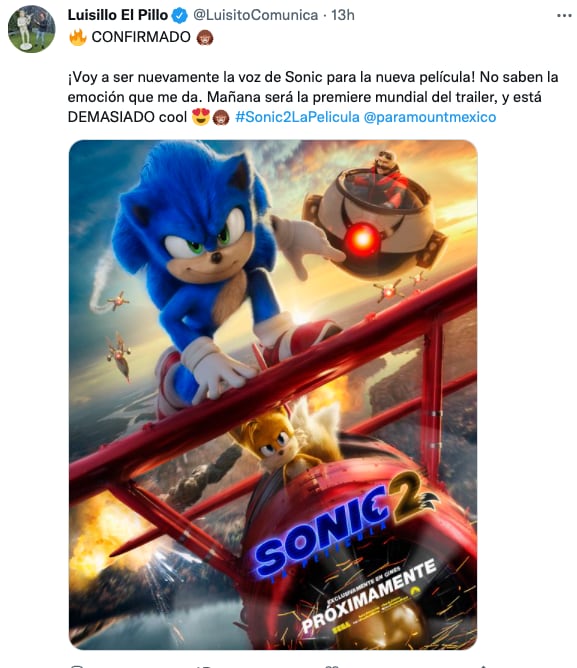Click the Luisillo El Pillo display name
This screenshot has width=577, height=668.
[x=118, y=15]
